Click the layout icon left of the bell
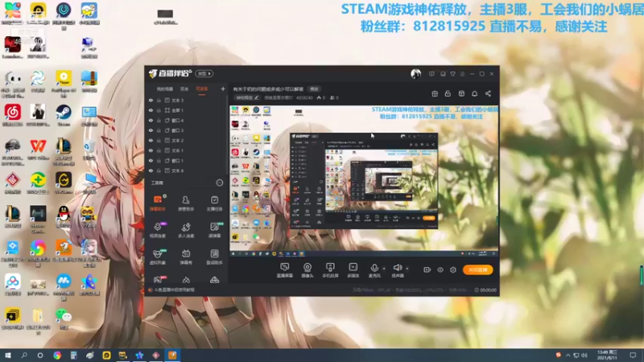 [x=461, y=93]
